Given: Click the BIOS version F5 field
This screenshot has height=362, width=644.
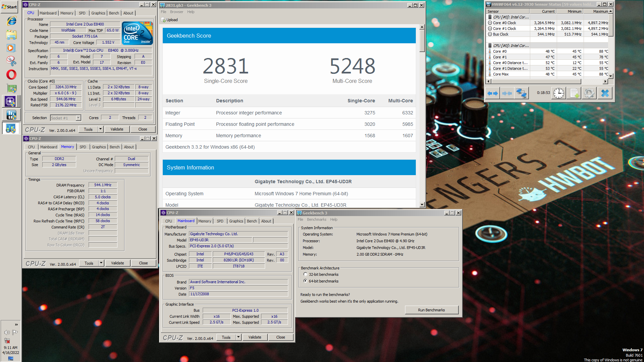Looking at the screenshot, I should (x=238, y=288).
